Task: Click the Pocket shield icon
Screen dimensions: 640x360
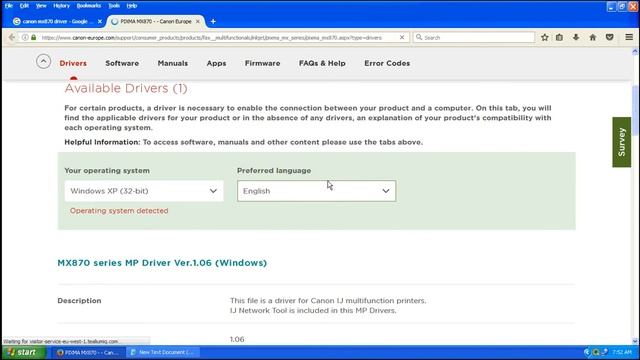Action: 609,37
